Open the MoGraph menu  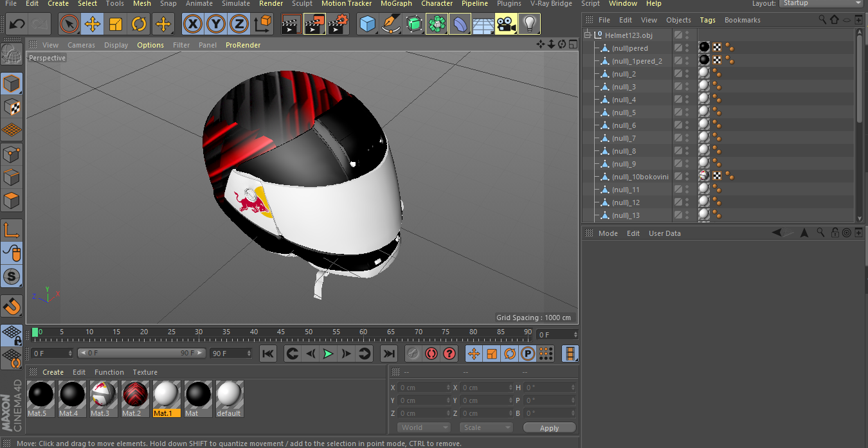[x=396, y=4]
